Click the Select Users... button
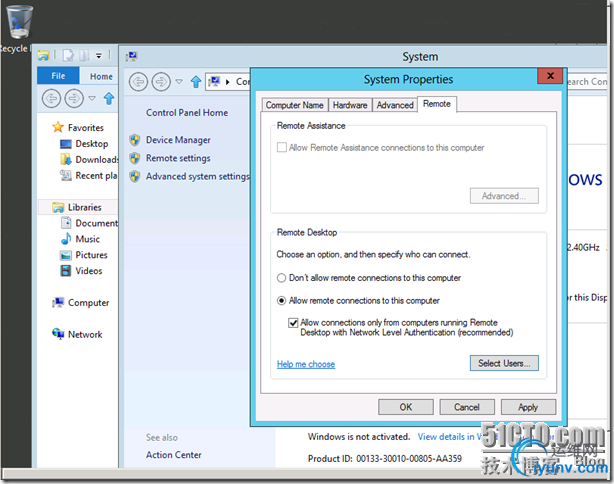 (504, 363)
